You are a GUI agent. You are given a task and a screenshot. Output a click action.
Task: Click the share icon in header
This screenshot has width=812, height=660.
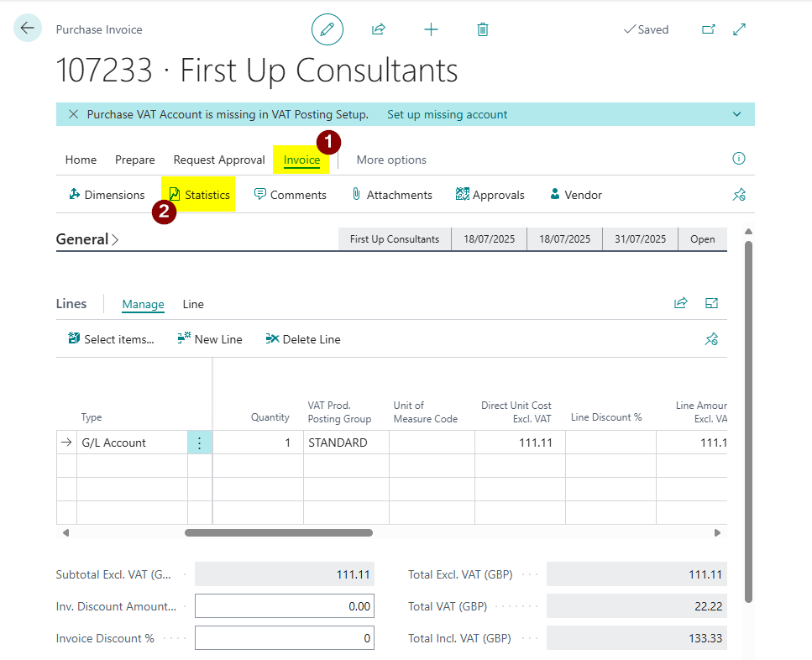[x=379, y=29]
